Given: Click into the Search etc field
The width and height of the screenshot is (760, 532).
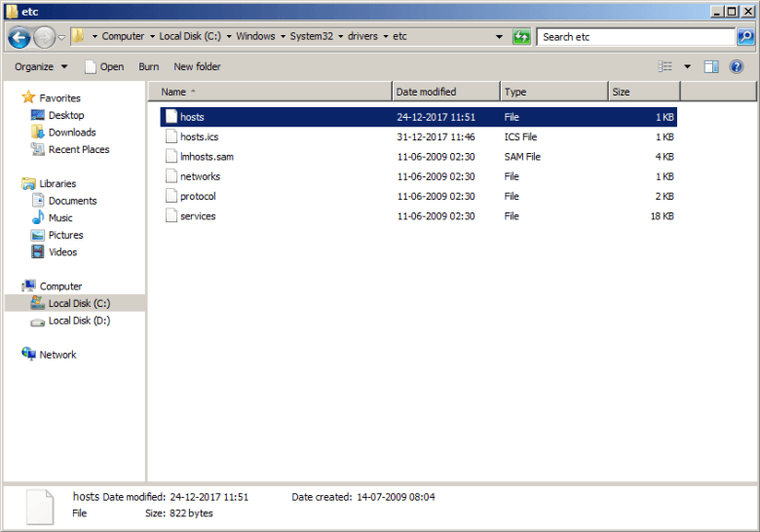Looking at the screenshot, I should (x=635, y=37).
